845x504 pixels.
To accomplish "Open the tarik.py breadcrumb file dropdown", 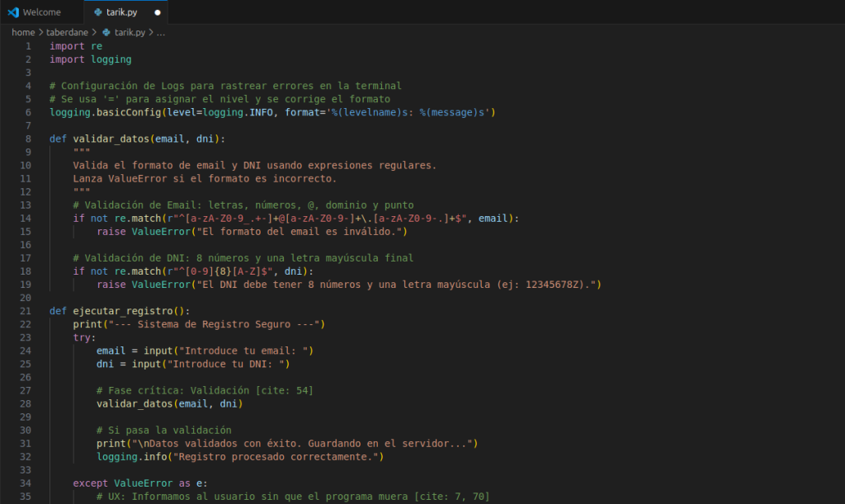I will [130, 32].
